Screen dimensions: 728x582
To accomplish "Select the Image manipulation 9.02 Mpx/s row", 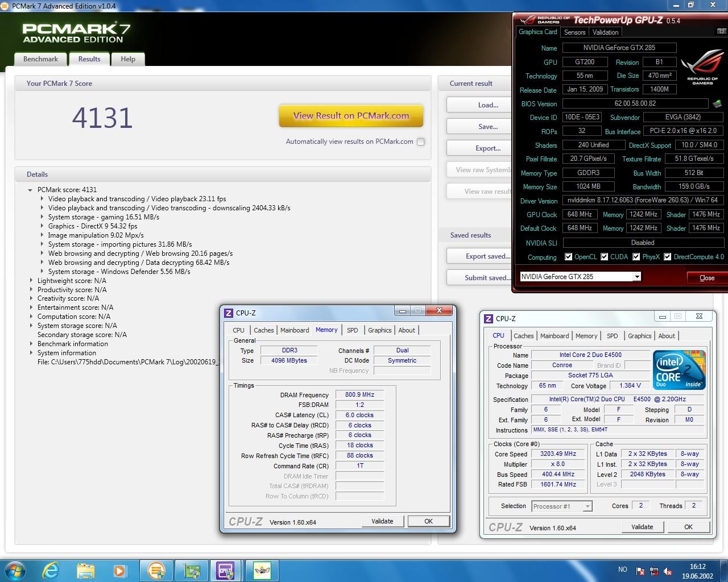I will click(96, 235).
